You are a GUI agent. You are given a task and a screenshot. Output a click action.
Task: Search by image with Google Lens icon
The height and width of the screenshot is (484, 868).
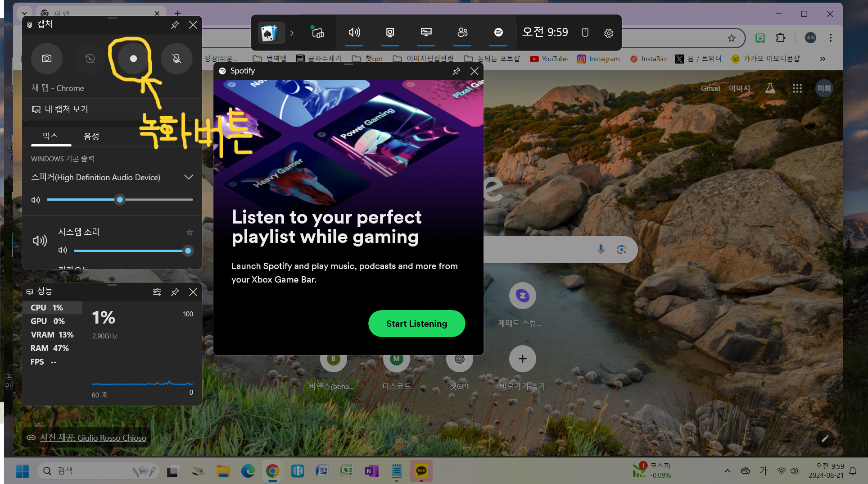pos(622,249)
